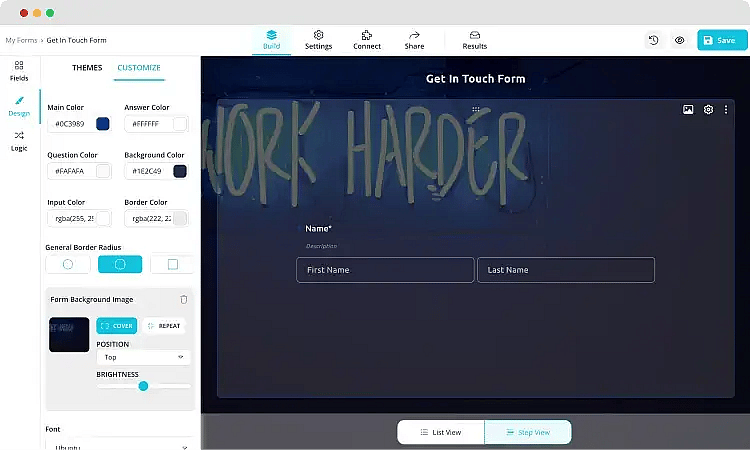Open the Background Color dark swatch
This screenshot has width=750, height=450.
[x=180, y=171]
